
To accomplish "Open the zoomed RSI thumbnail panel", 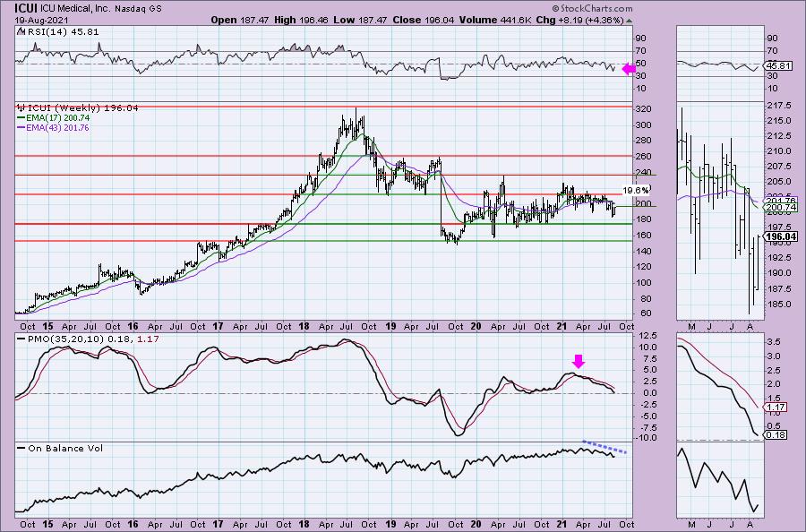I will pos(720,64).
